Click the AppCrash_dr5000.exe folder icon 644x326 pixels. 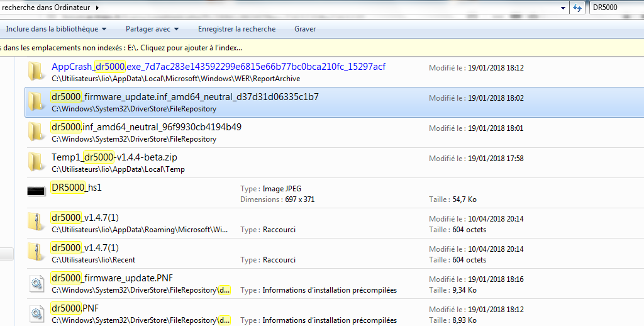coord(36,70)
